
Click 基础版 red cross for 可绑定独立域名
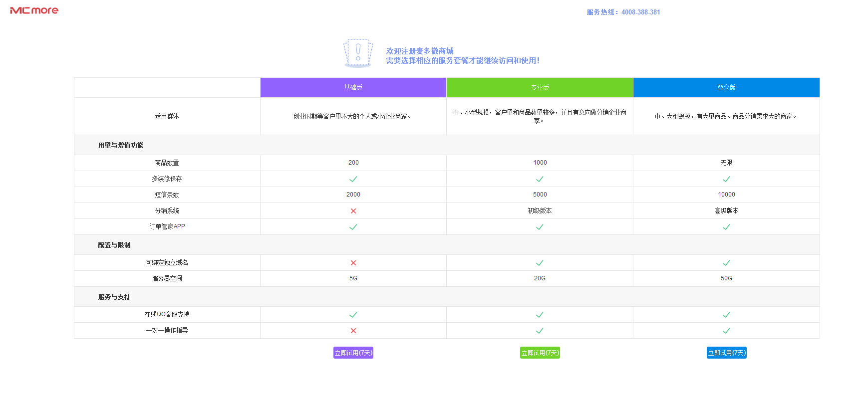[x=353, y=263]
